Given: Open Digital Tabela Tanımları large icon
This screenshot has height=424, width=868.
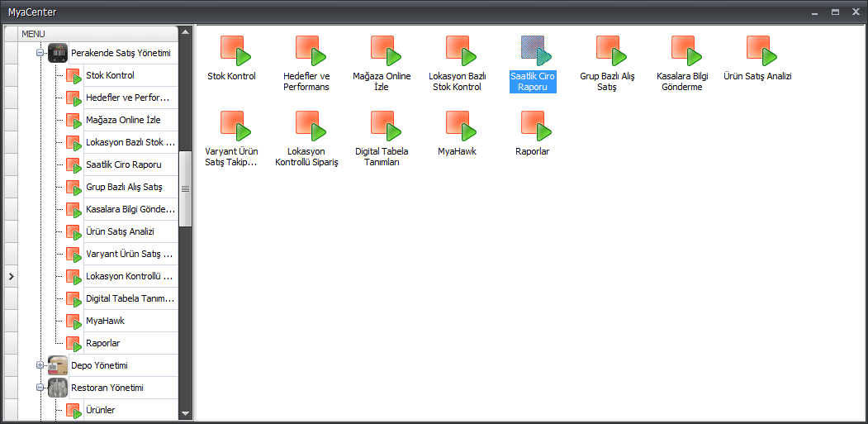Looking at the screenshot, I should pyautogui.click(x=387, y=126).
